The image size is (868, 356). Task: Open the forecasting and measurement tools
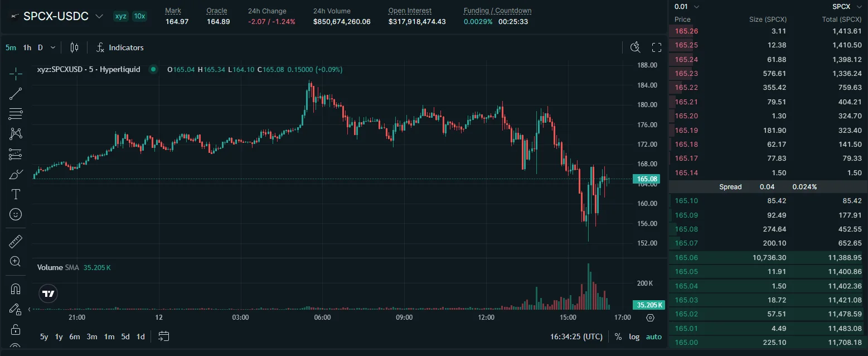pyautogui.click(x=16, y=154)
